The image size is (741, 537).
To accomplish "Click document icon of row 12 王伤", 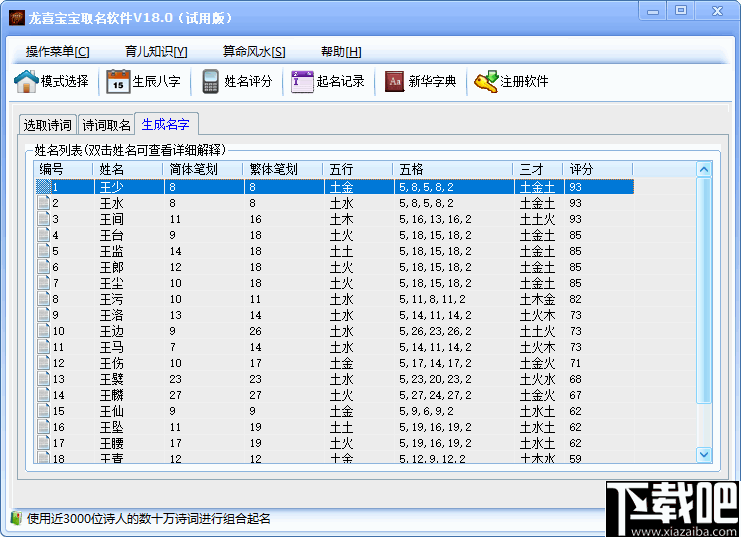I will 43,363.
